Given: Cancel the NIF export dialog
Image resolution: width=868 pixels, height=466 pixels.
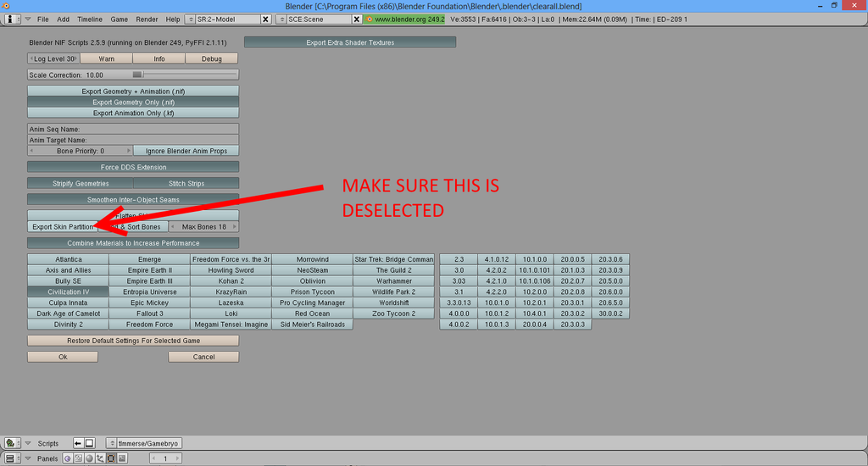Looking at the screenshot, I should (x=203, y=357).
